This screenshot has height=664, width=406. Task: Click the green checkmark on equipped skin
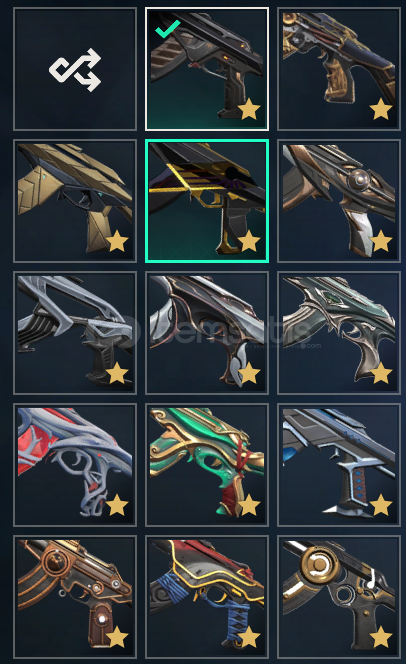[168, 29]
